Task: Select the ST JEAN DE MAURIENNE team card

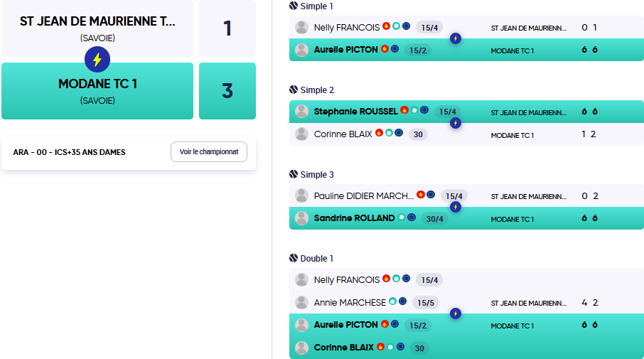Action: click(x=97, y=28)
